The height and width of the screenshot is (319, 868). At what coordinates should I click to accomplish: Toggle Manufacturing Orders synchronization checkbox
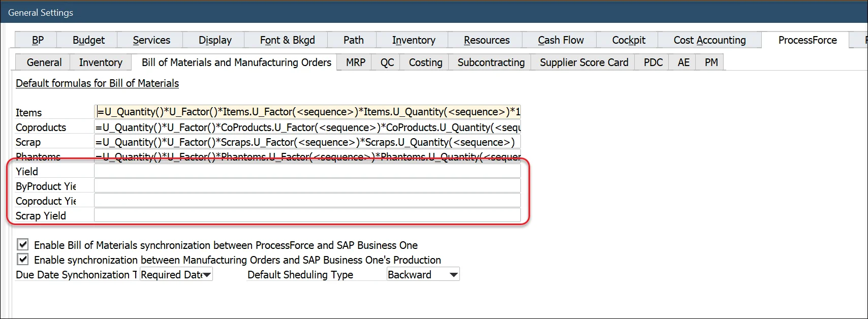pyautogui.click(x=23, y=260)
